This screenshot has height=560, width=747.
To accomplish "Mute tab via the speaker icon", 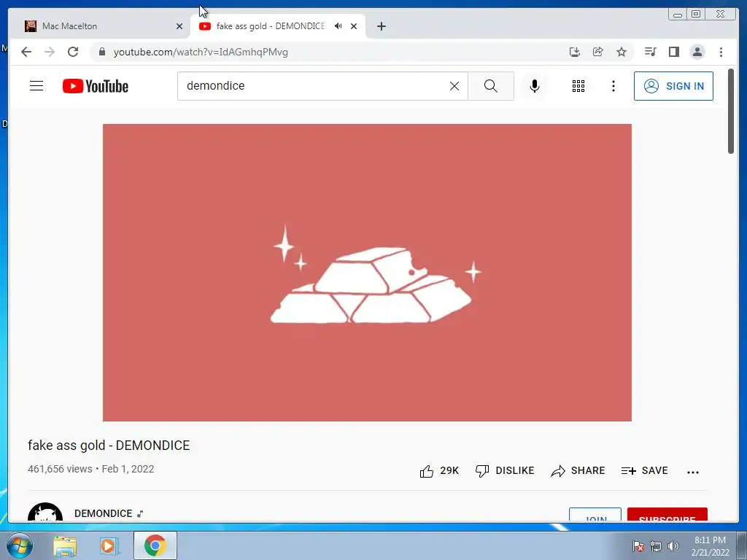I will click(338, 26).
